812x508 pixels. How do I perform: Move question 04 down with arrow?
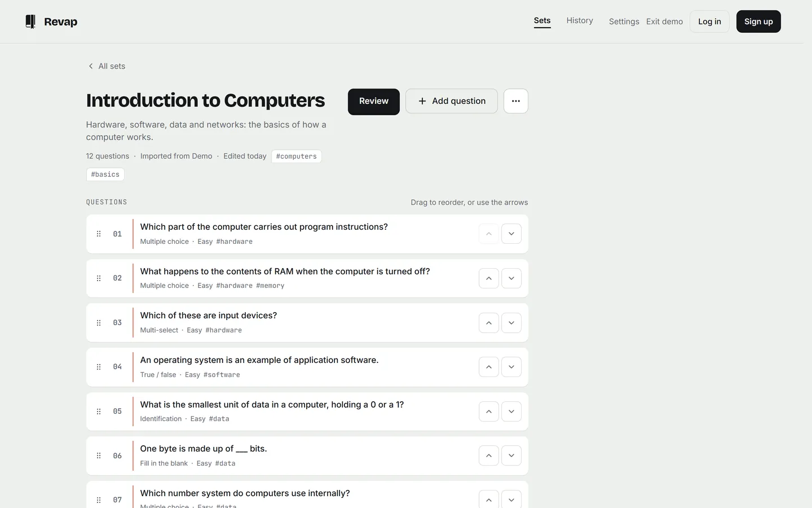tap(511, 367)
